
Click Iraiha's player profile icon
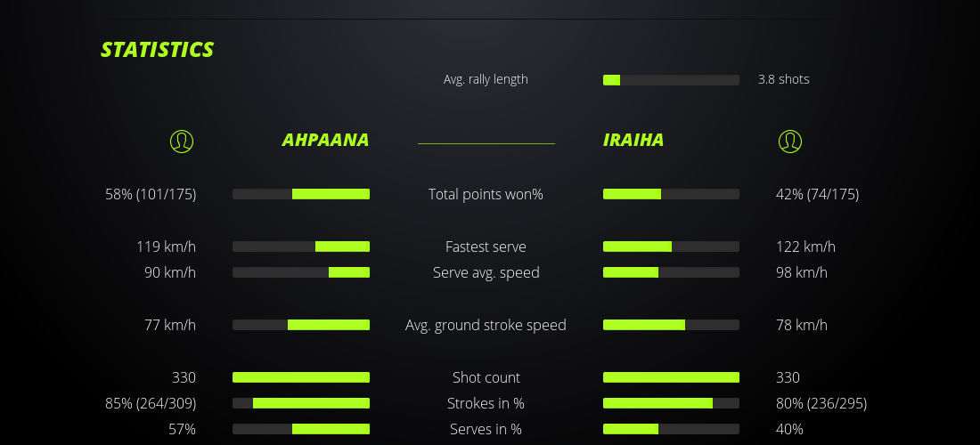[x=790, y=141]
